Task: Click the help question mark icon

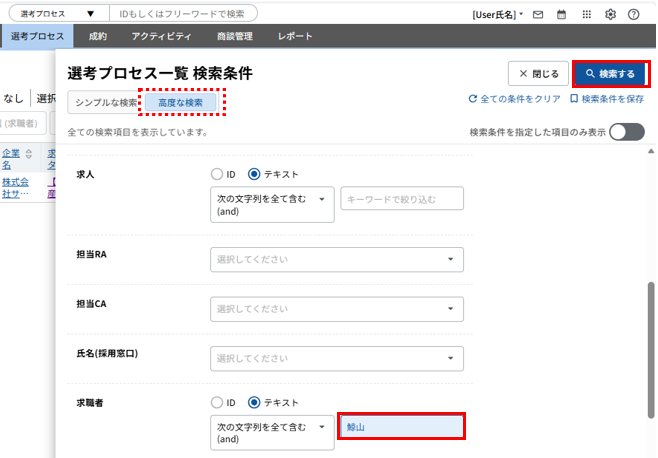Action: point(634,15)
